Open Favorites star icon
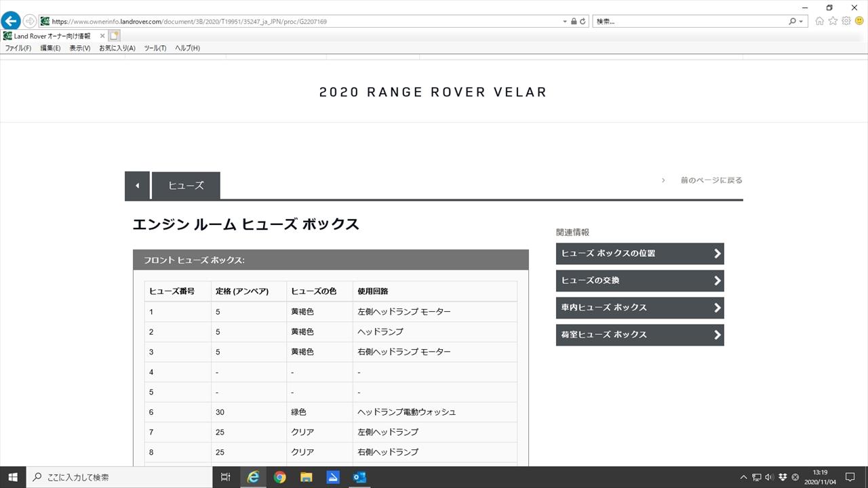Image resolution: width=868 pixels, height=488 pixels. coord(833,21)
